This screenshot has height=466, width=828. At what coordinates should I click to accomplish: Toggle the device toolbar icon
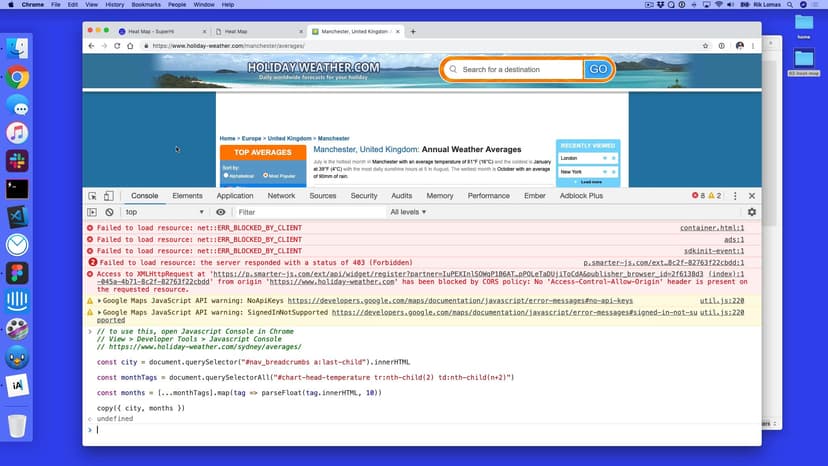[x=109, y=196]
